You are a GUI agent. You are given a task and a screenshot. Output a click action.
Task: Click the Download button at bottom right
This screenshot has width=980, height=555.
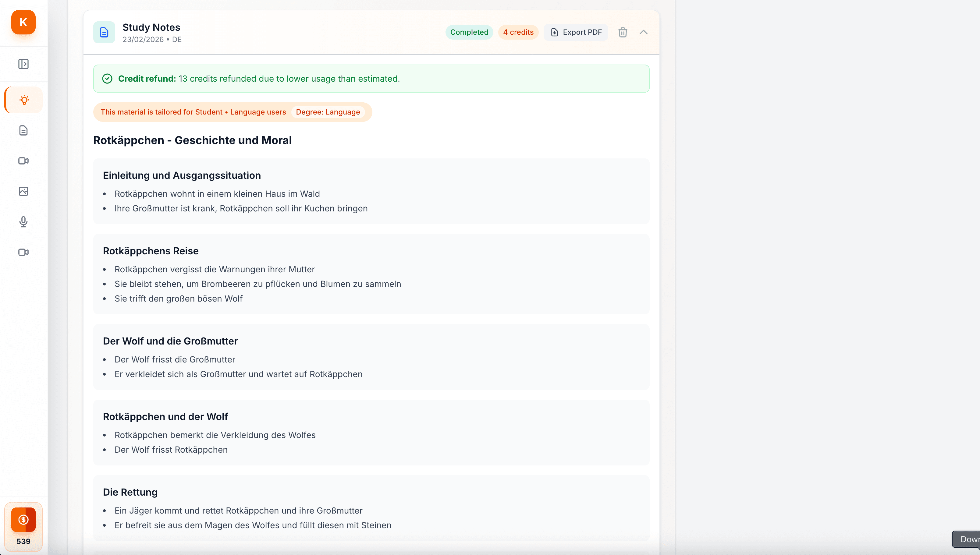(969, 539)
